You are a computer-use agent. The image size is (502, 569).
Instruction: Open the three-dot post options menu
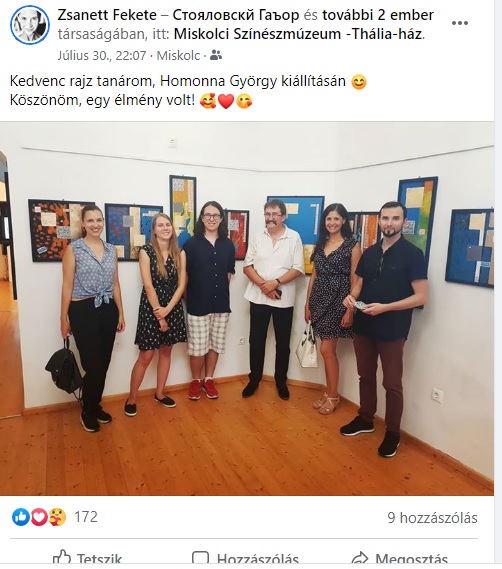point(460,23)
